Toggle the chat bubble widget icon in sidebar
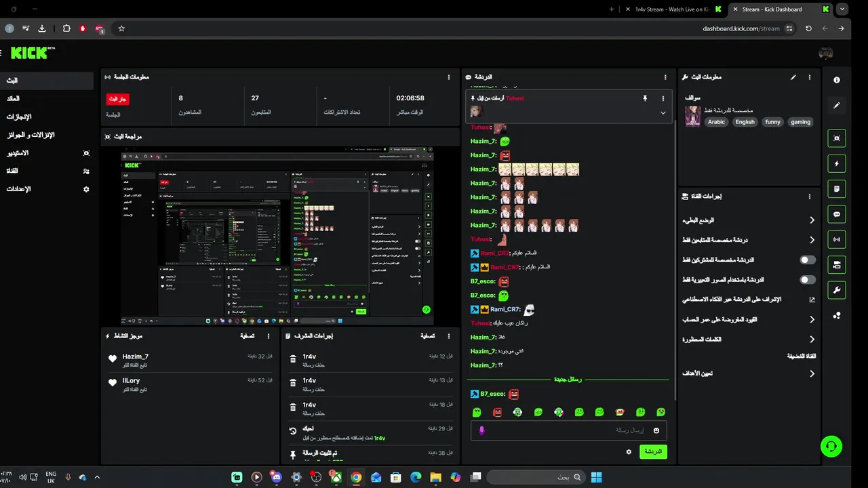 click(837, 214)
